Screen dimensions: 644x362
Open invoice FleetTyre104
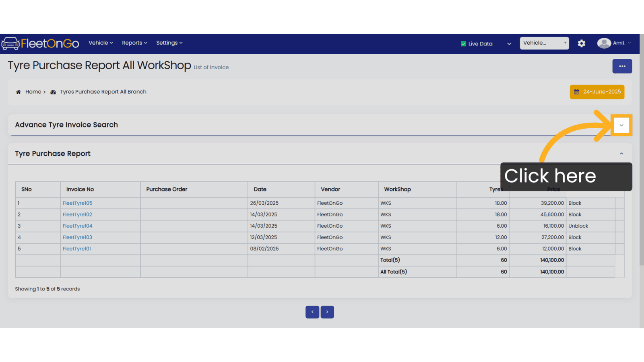click(77, 226)
